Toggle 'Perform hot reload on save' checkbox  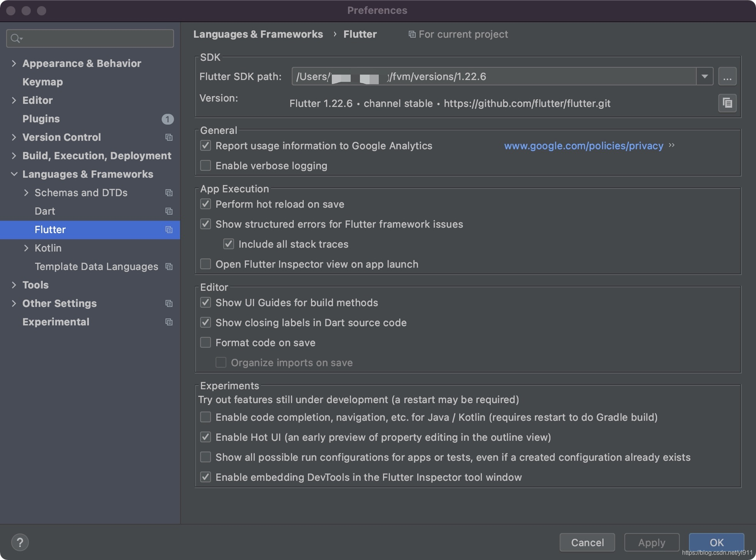206,204
